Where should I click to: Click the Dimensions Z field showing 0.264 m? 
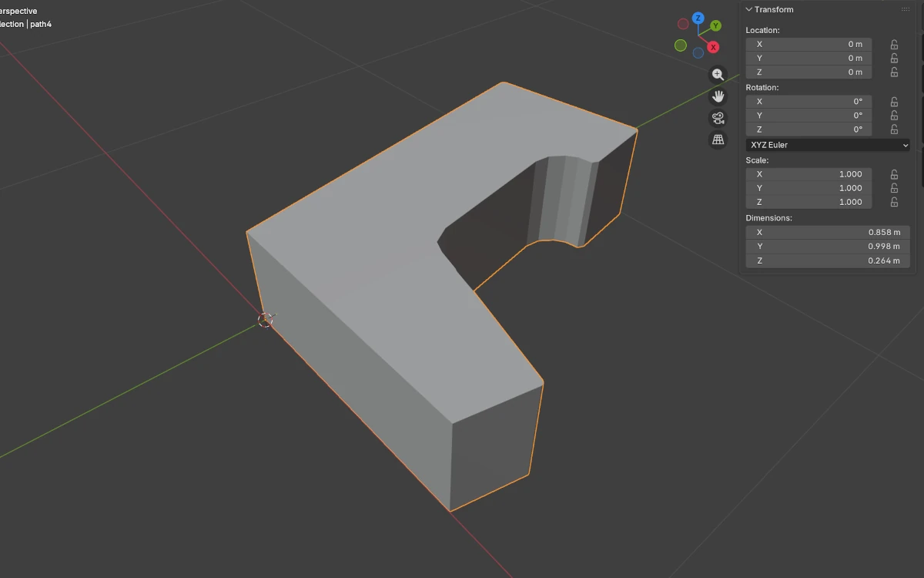828,261
